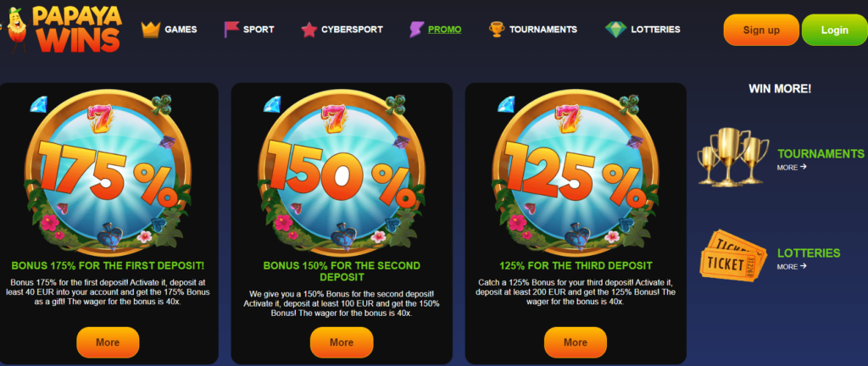Select the 150% bonus banner image
This screenshot has height=366, width=868.
[342, 171]
